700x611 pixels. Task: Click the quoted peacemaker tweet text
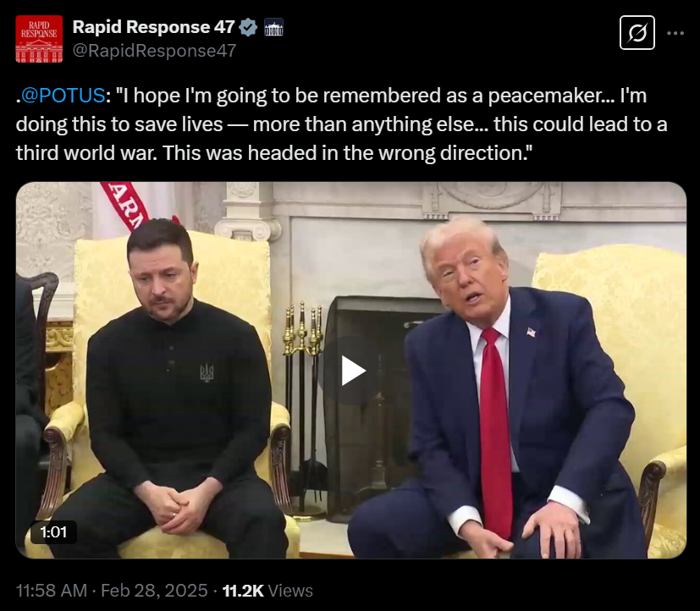point(341,124)
